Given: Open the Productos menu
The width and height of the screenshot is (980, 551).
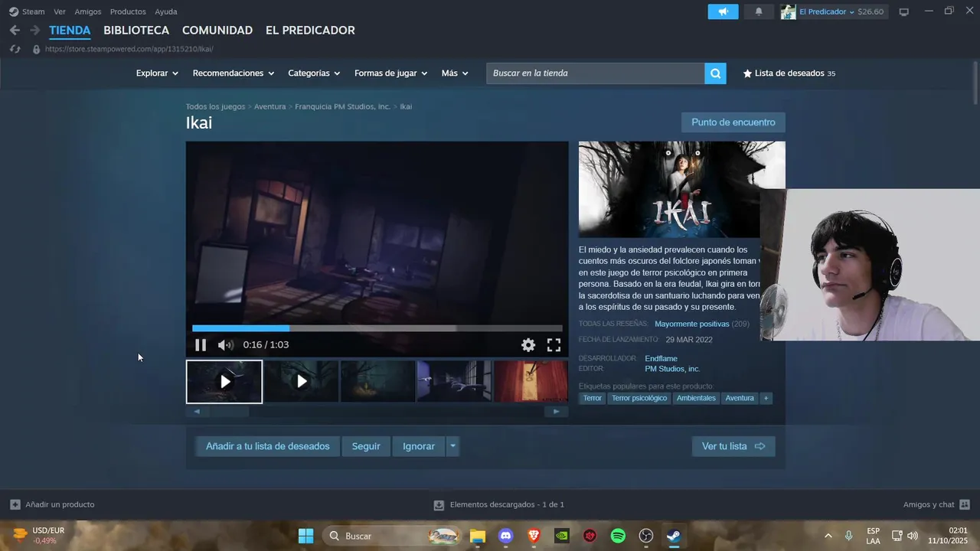Looking at the screenshot, I should (x=128, y=11).
